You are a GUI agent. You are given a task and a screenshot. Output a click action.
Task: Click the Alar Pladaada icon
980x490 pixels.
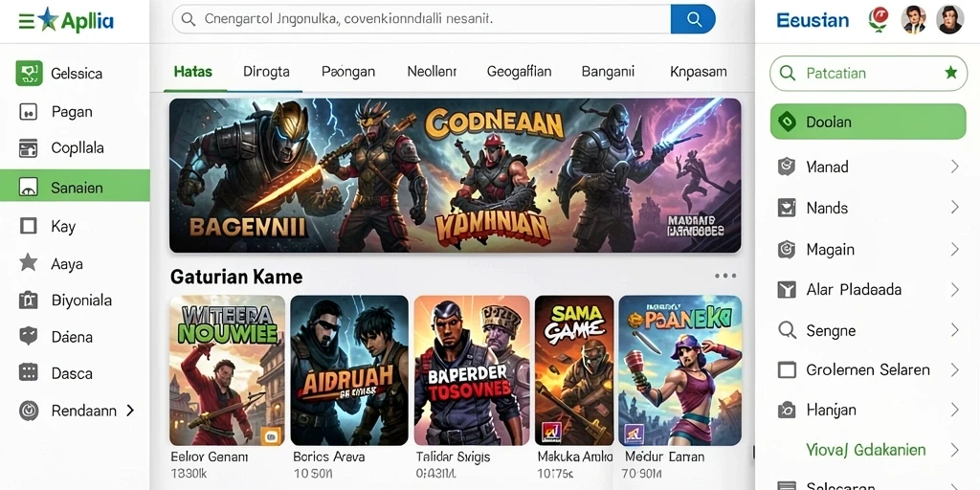point(787,289)
